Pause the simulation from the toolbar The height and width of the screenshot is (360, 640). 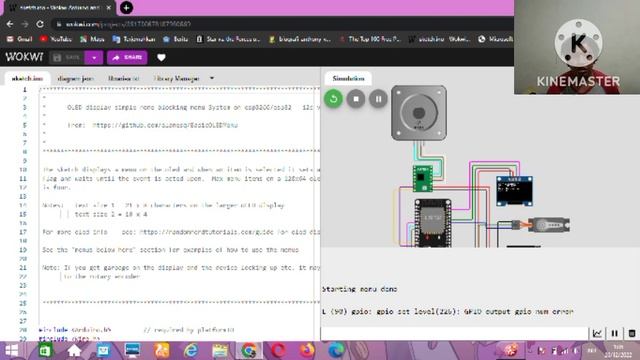pos(378,99)
